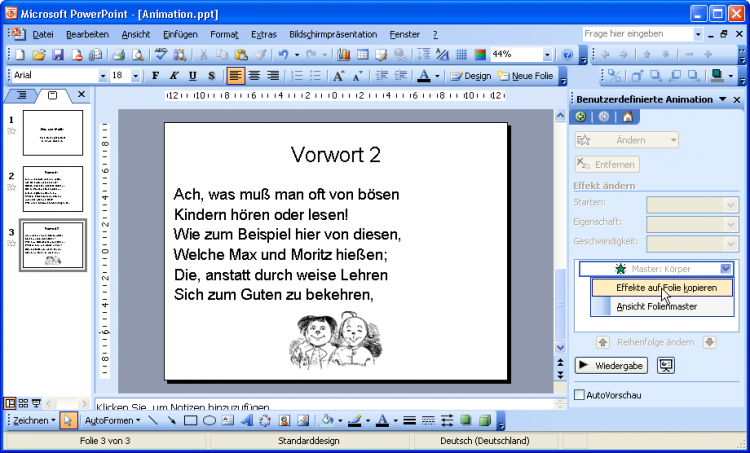This screenshot has width=750, height=453.
Task: Run the spell check (ABC) tool
Action: 162,55
